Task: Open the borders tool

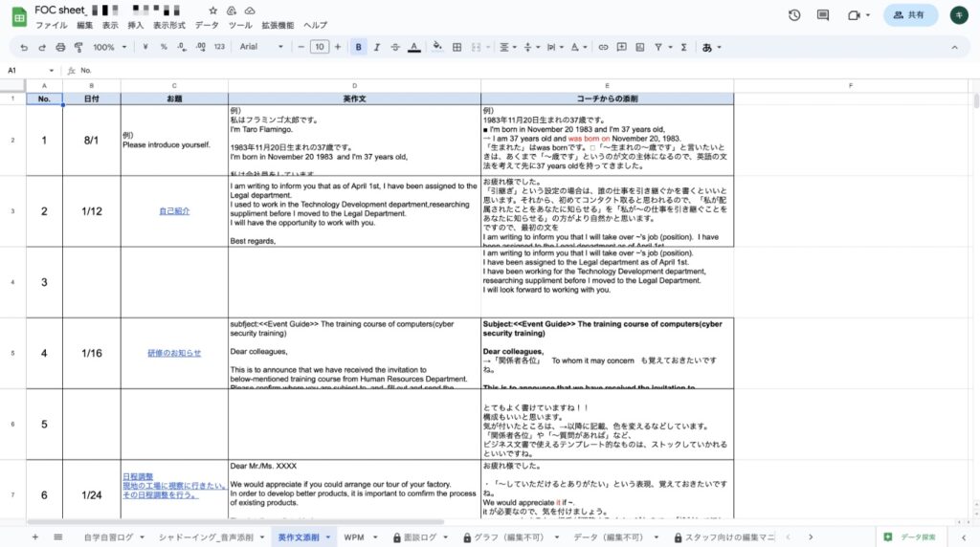Action: [457, 48]
